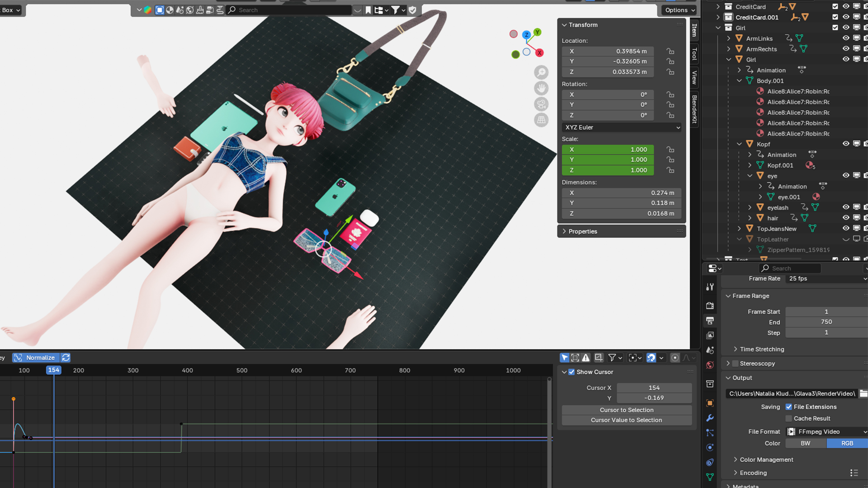
Task: Switch to the Tool sidebar tab
Action: coord(694,54)
